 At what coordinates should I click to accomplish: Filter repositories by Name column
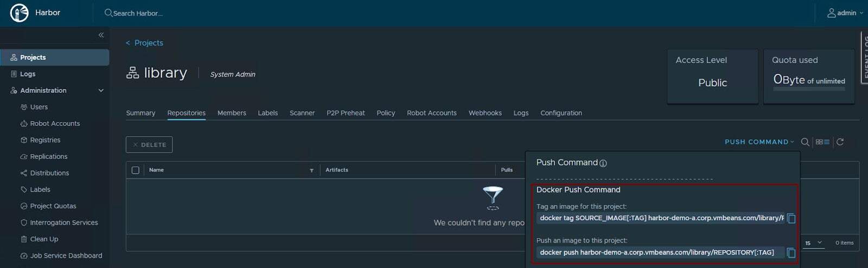click(311, 170)
